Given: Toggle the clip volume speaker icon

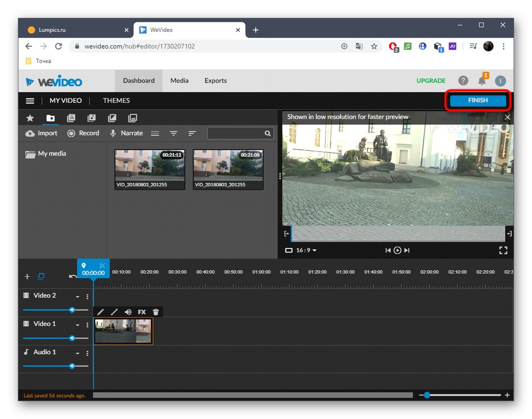Looking at the screenshot, I should coord(128,312).
